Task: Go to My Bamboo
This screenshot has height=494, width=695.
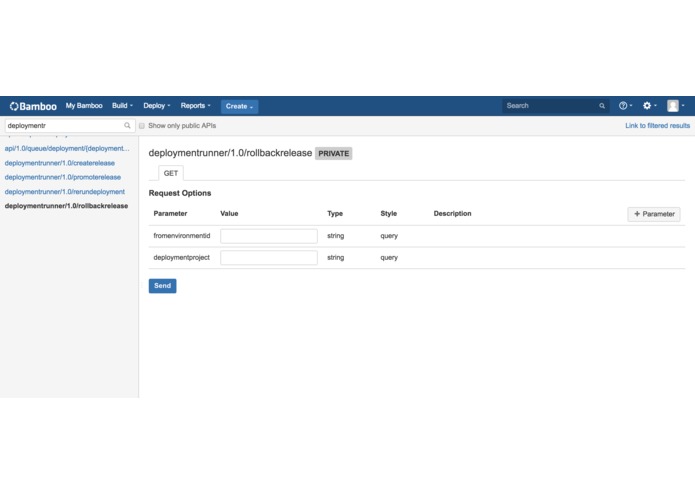Action: click(x=84, y=106)
